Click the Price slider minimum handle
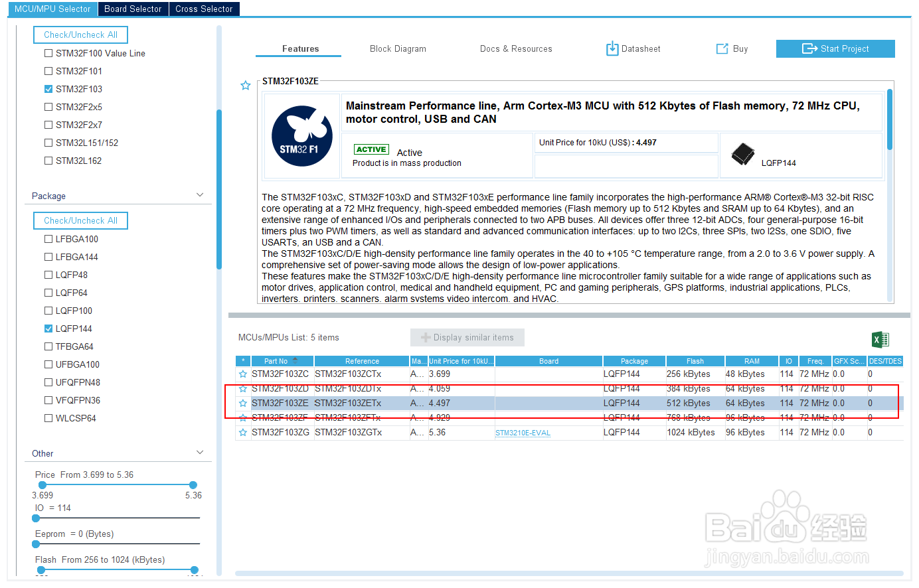 tap(42, 485)
